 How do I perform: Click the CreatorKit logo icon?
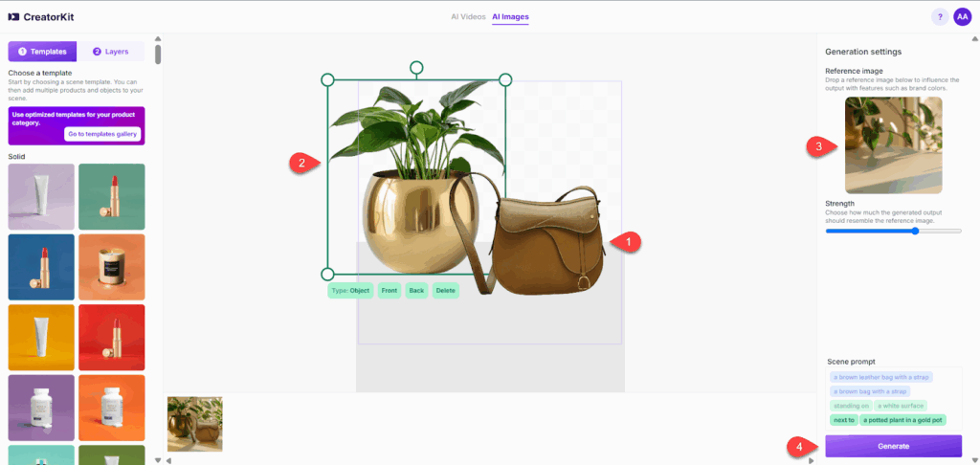[x=13, y=17]
